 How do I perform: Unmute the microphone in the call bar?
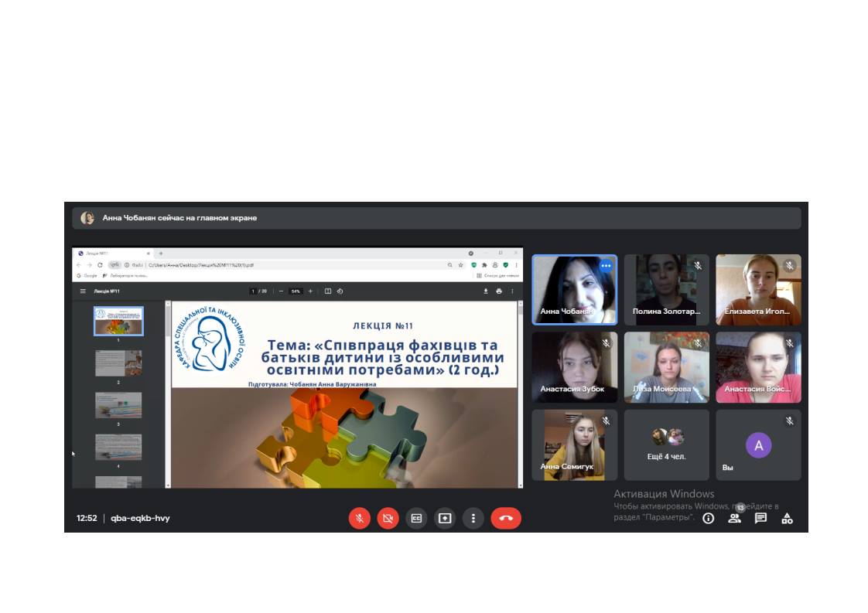click(x=359, y=518)
